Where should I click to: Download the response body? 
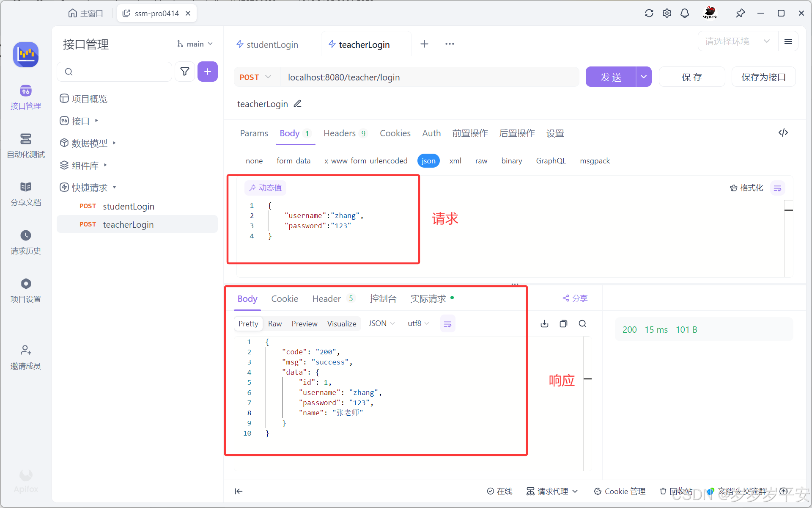click(544, 324)
